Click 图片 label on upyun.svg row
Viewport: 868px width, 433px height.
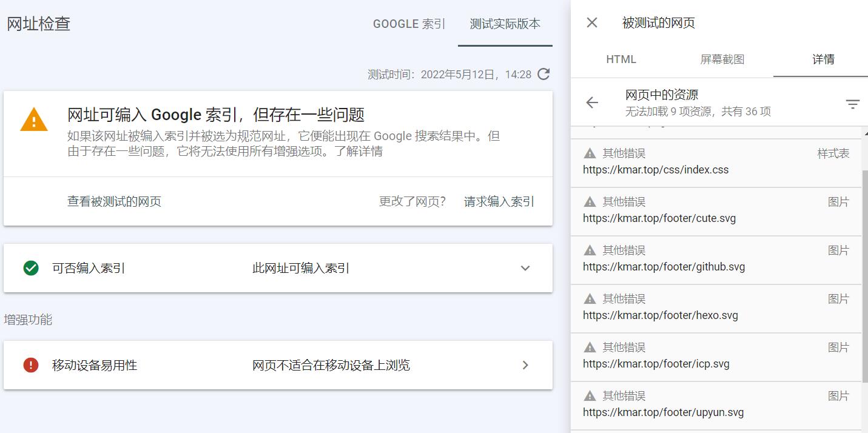pyautogui.click(x=839, y=396)
